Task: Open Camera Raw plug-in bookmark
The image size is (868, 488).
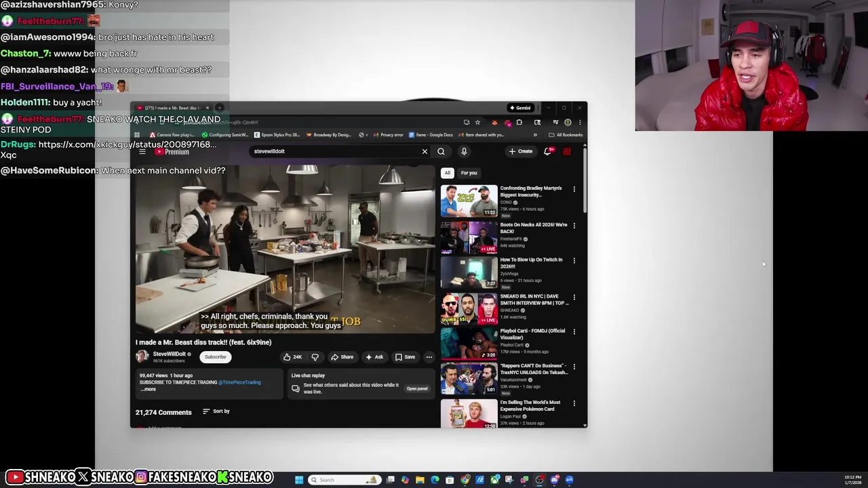Action: (172, 135)
